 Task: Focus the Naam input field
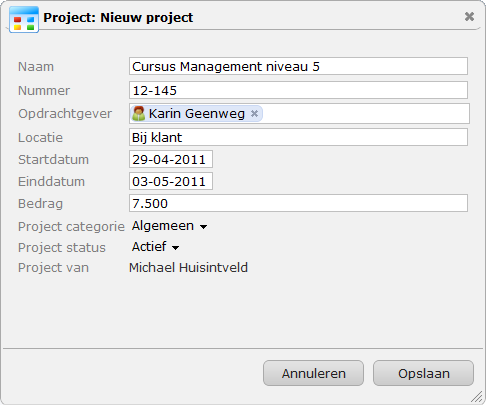click(x=298, y=66)
